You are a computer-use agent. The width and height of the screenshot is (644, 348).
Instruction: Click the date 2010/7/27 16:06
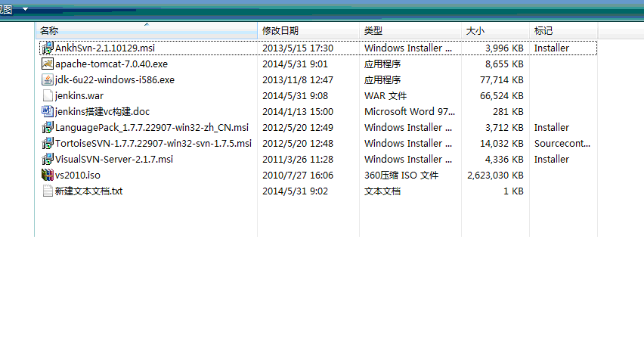298,176
